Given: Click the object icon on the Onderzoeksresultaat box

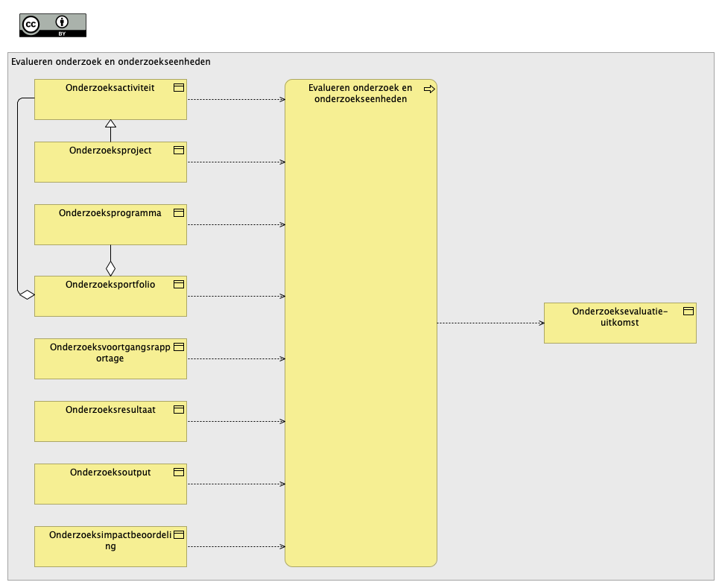Looking at the screenshot, I should pyautogui.click(x=179, y=409).
